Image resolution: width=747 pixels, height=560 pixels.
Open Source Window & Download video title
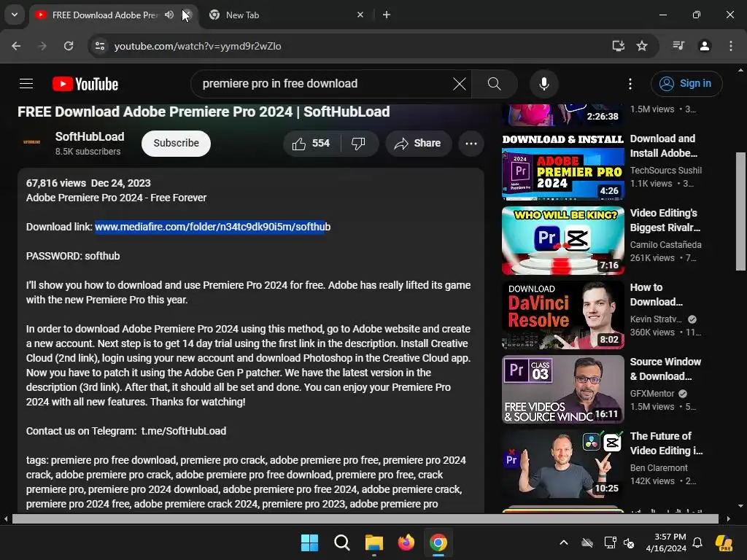(x=665, y=368)
